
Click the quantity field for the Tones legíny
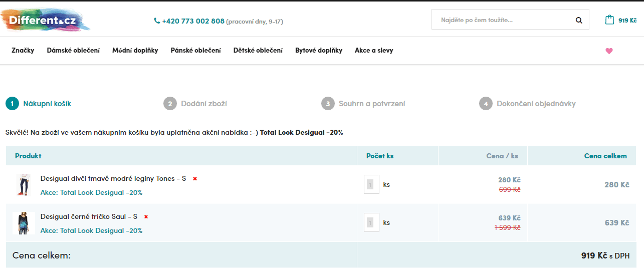pos(371,184)
